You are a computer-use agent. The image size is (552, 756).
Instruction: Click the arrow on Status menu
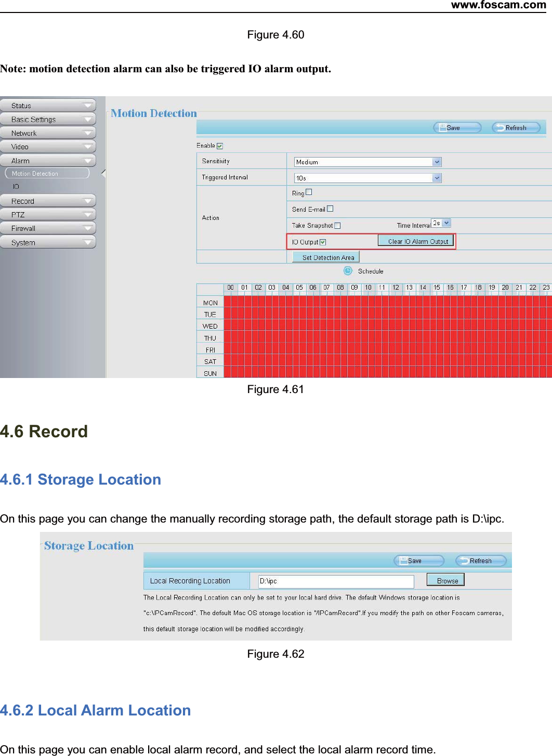coord(88,106)
